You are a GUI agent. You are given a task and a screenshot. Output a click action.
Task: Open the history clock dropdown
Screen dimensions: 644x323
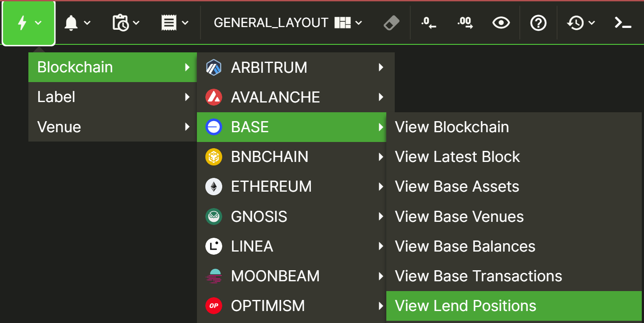581,23
